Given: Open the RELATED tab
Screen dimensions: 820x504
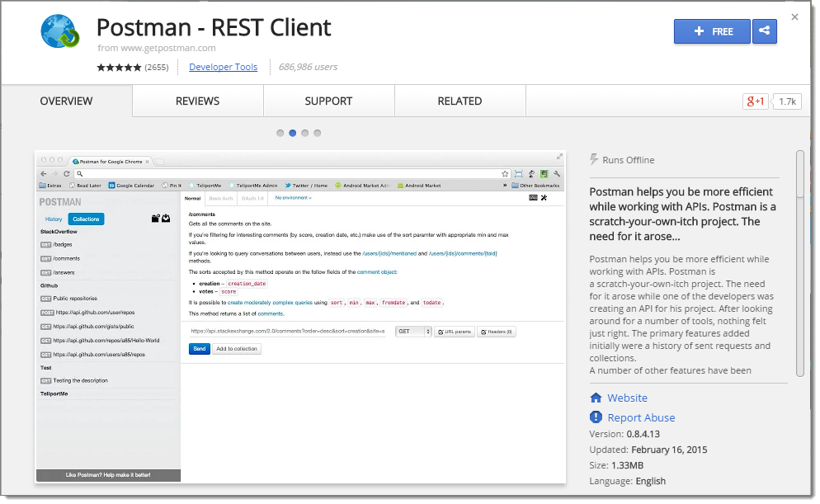Looking at the screenshot, I should (460, 101).
